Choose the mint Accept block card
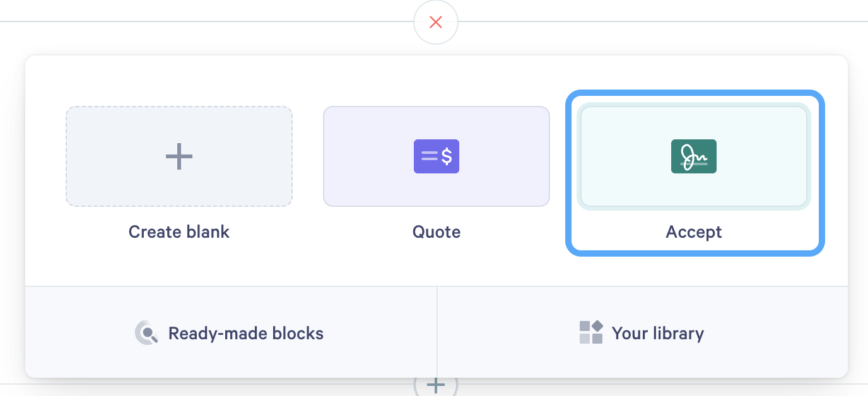This screenshot has height=396, width=868. tap(694, 156)
